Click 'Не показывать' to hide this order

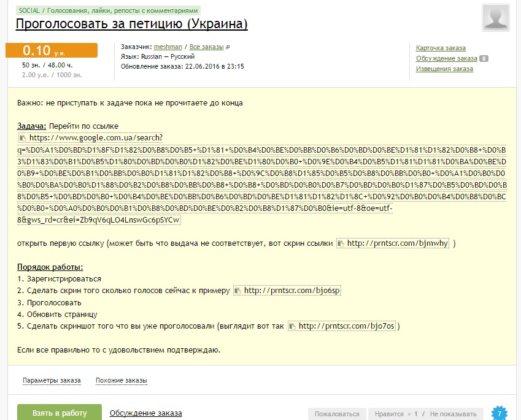pyautogui.click(x=453, y=414)
